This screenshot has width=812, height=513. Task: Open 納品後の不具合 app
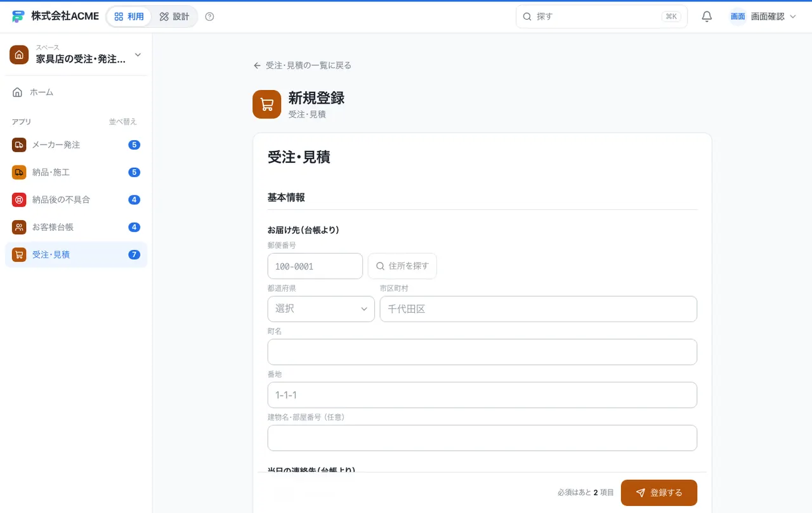[76, 200]
